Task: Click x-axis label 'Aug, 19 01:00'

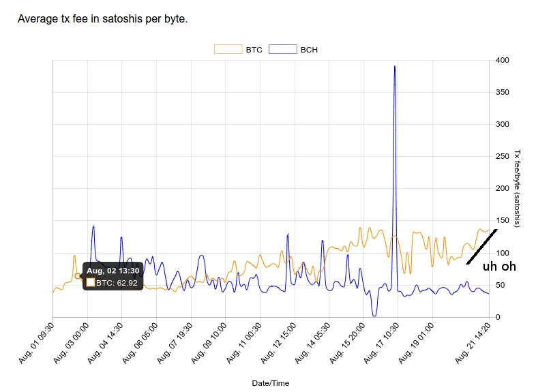Action: pyautogui.click(x=417, y=343)
